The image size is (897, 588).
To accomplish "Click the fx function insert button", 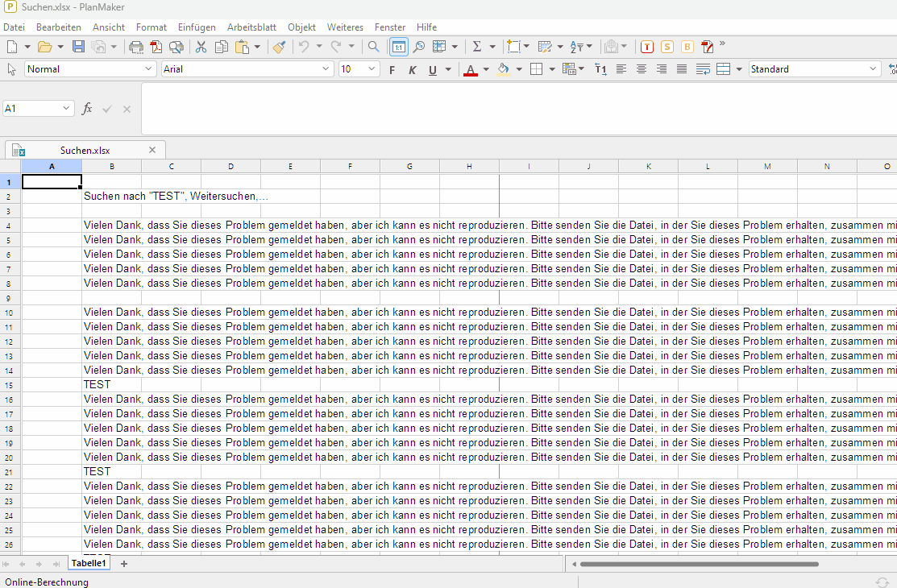I will click(x=87, y=108).
